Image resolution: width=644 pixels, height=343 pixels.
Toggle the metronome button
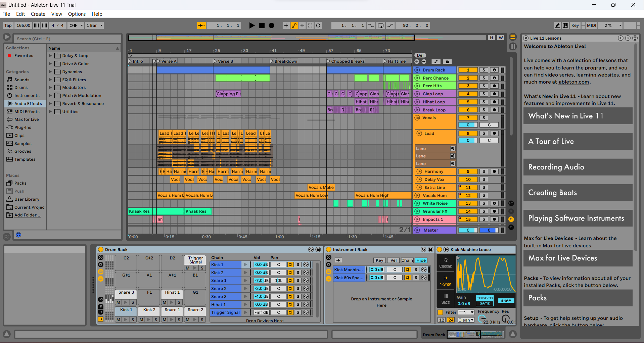click(76, 26)
